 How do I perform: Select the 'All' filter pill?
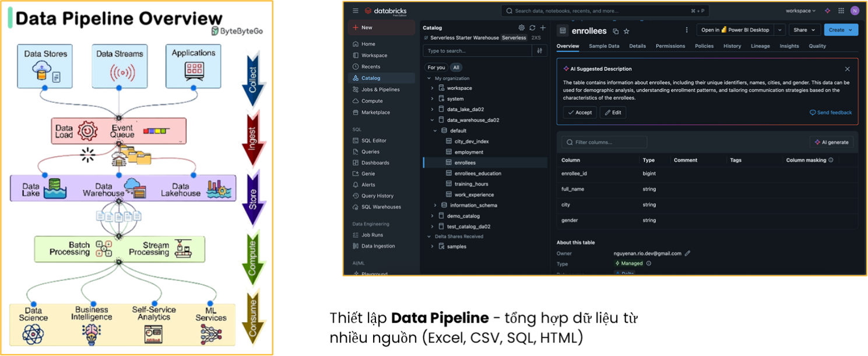tap(456, 68)
